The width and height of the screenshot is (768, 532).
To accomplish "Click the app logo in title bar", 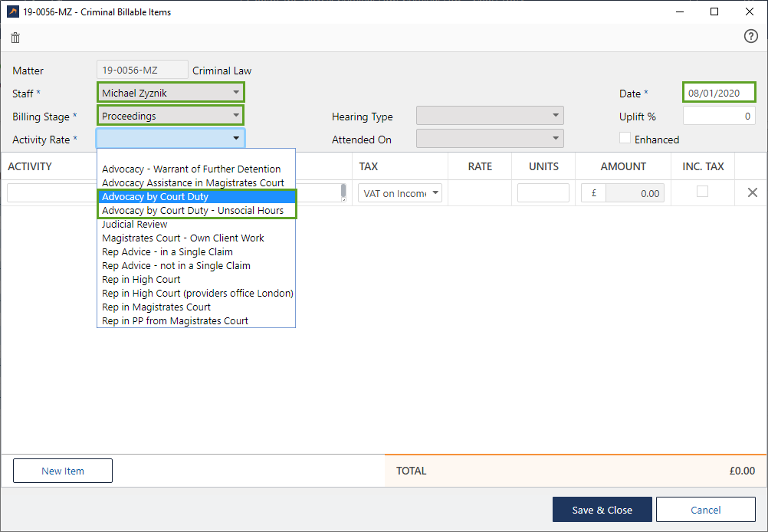I will tap(13, 12).
